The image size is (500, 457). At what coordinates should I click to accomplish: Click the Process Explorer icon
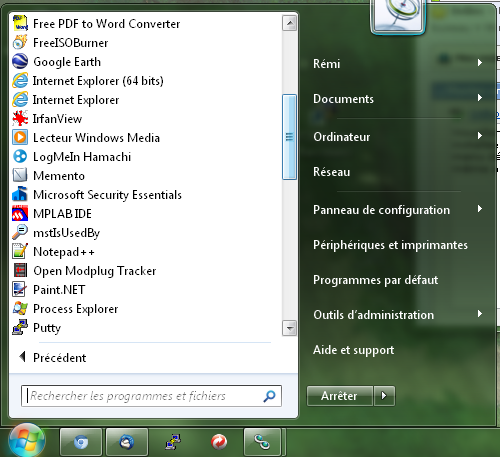[x=20, y=309]
